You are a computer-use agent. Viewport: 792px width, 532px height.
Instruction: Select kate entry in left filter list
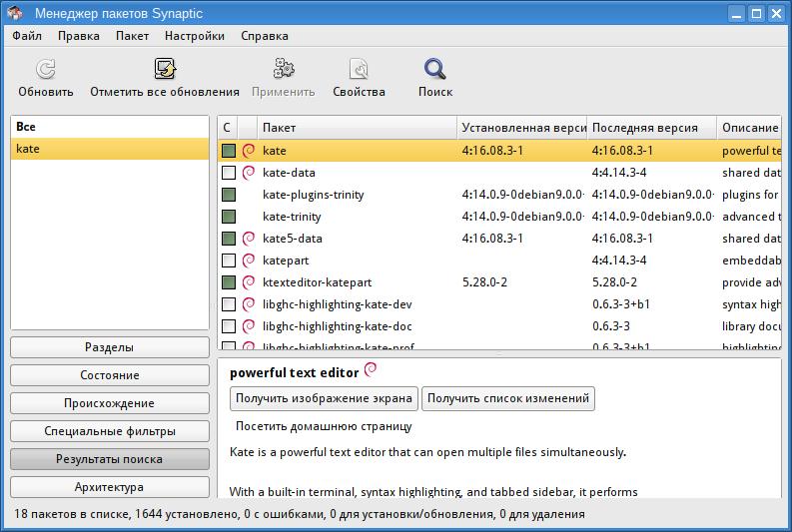[110, 149]
